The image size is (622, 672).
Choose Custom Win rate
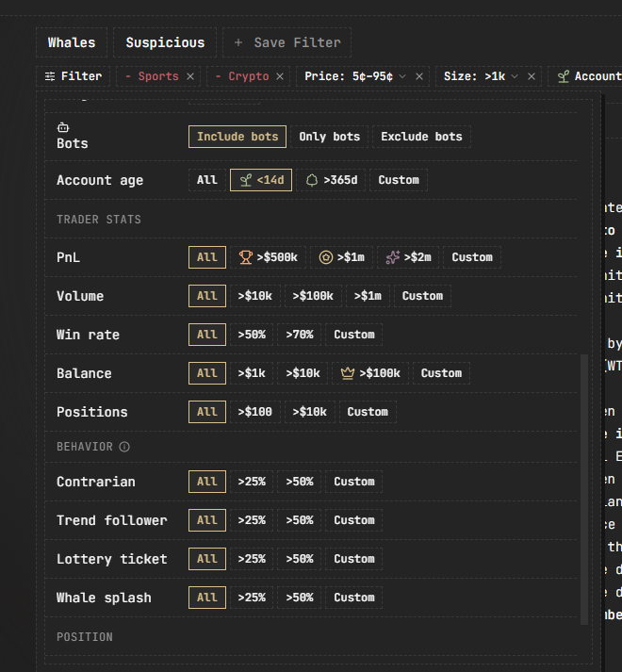354,335
